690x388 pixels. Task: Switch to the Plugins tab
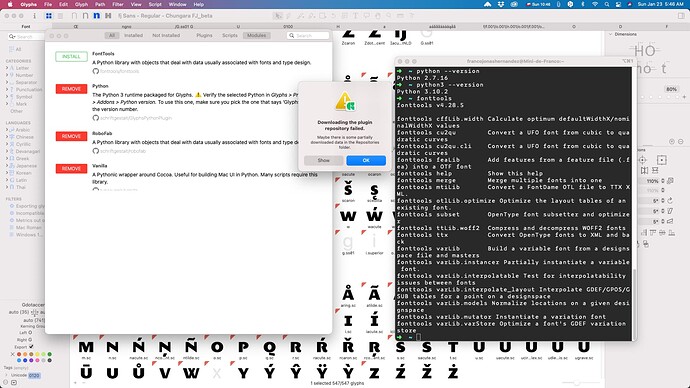(204, 35)
